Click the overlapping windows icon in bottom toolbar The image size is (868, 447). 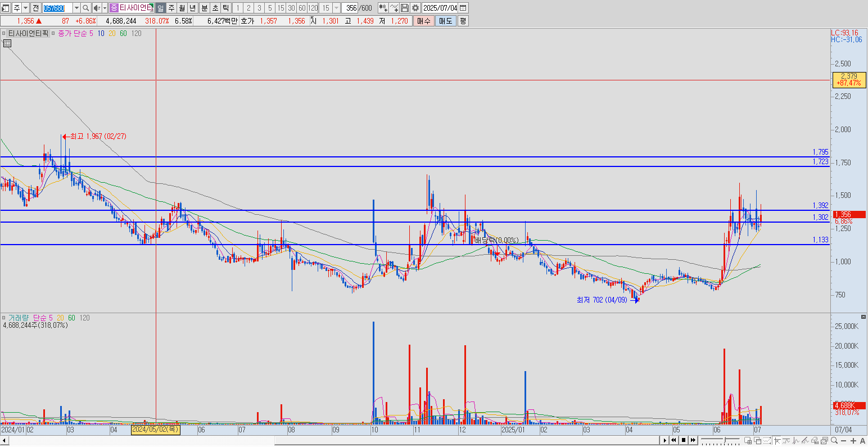758,440
